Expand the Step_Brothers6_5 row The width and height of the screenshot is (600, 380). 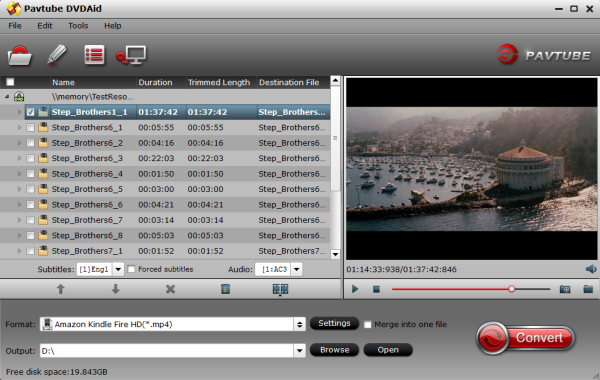coord(19,189)
